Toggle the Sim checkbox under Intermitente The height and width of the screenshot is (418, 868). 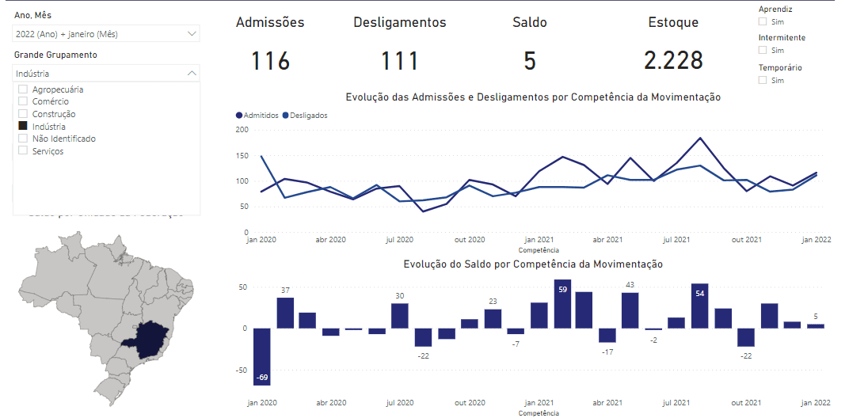click(x=763, y=51)
